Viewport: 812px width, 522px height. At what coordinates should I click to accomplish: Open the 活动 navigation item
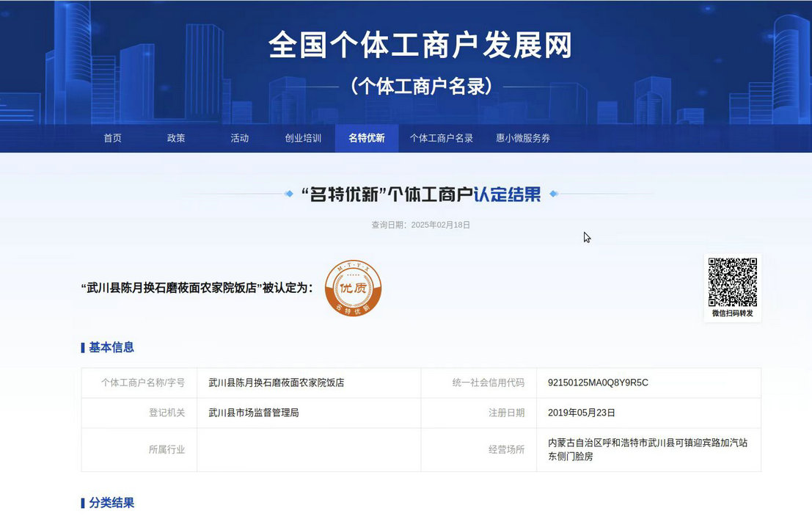pyautogui.click(x=240, y=138)
